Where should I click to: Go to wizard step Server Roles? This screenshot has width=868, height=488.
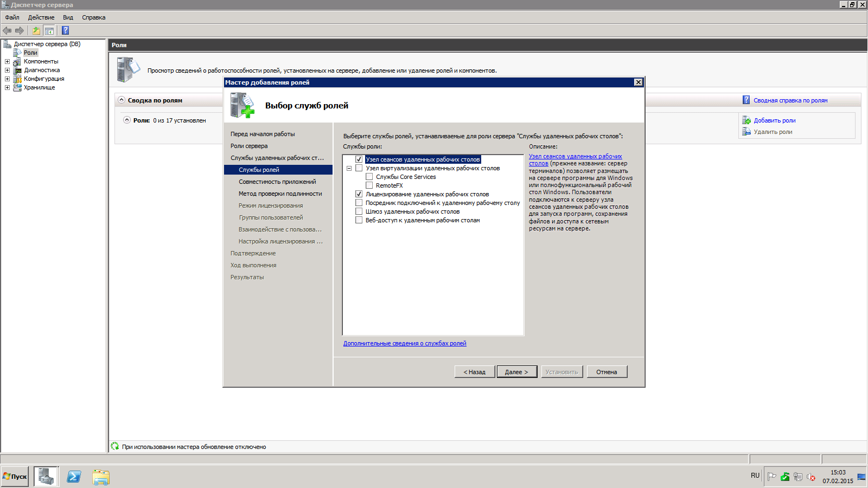[249, 146]
